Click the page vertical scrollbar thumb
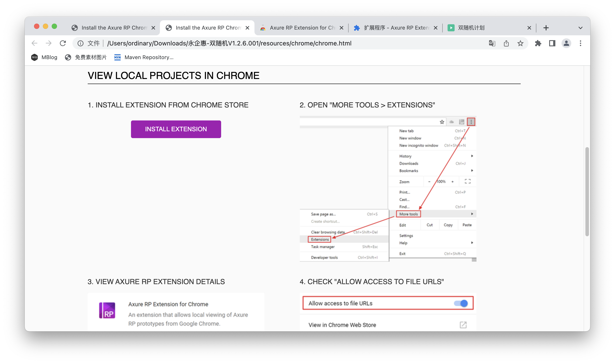Viewport: 615px width, 364px height. [587, 191]
